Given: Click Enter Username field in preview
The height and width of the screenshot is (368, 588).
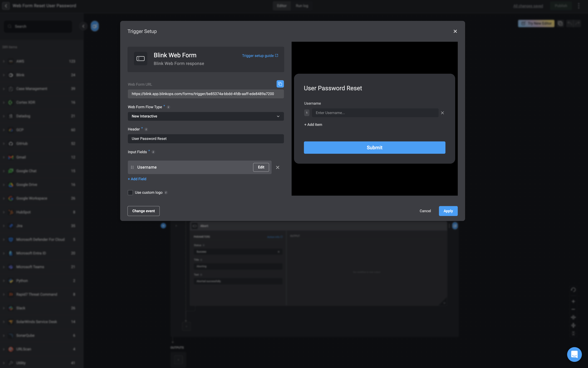Looking at the screenshot, I should [375, 113].
